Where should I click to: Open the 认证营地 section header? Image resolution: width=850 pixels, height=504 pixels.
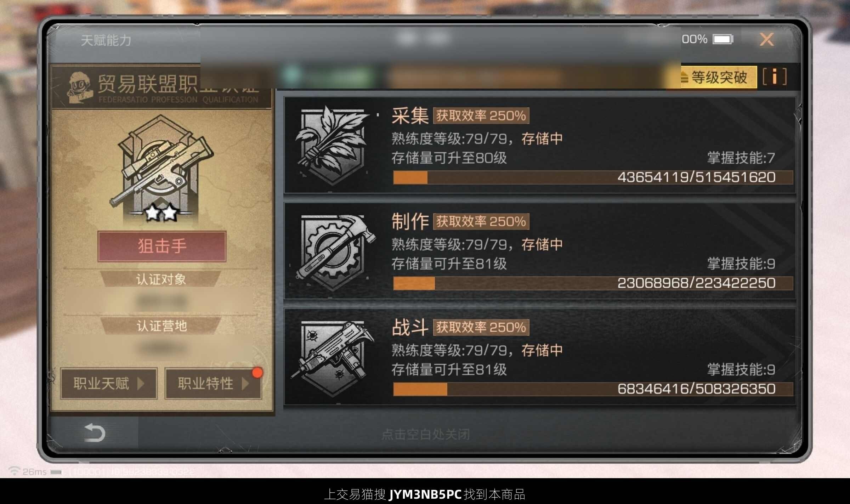[x=161, y=326]
